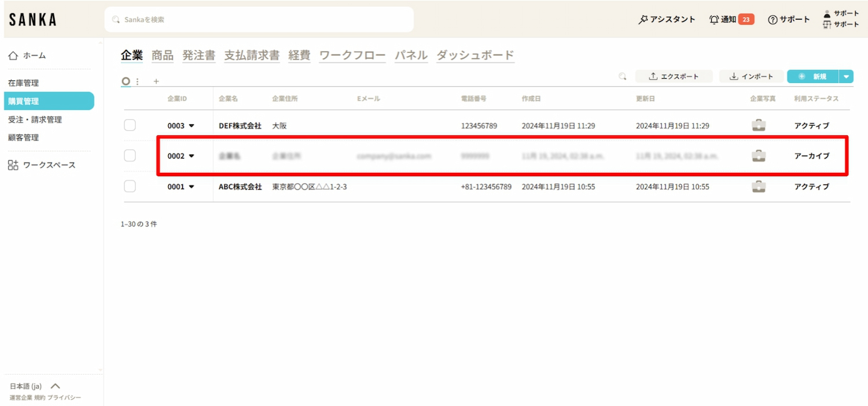Check the box for company 0003
Screen dimensions: 868x406
click(130, 126)
